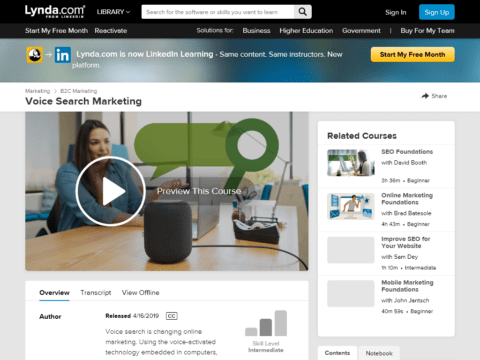Image resolution: width=480 pixels, height=360 pixels.
Task: Select Higher Education solutions link
Action: click(x=306, y=31)
